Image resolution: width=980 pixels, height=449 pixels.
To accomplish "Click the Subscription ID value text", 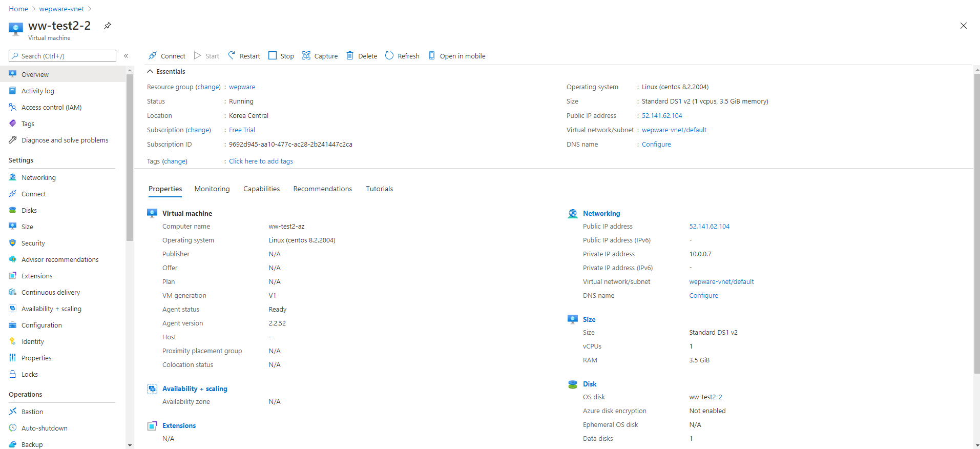I will (290, 145).
